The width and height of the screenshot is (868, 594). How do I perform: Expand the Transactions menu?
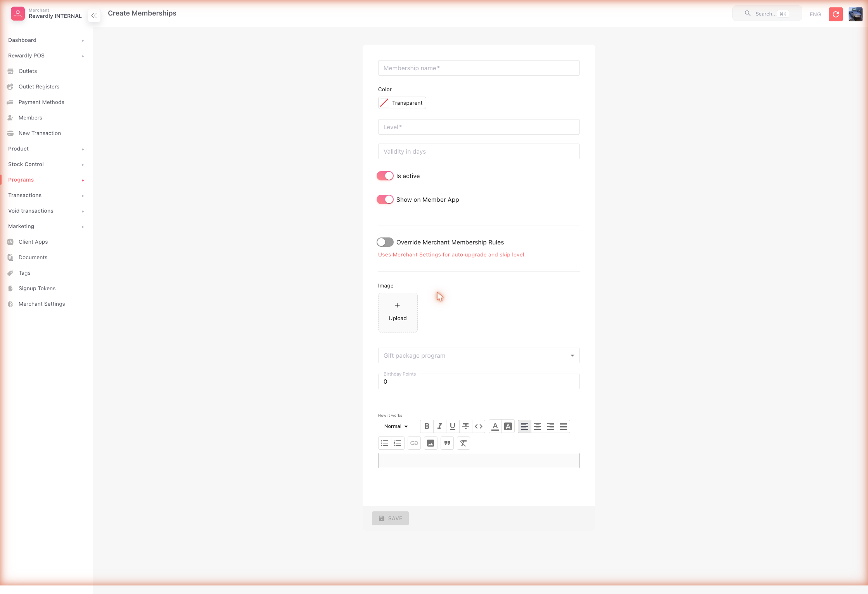[46, 195]
